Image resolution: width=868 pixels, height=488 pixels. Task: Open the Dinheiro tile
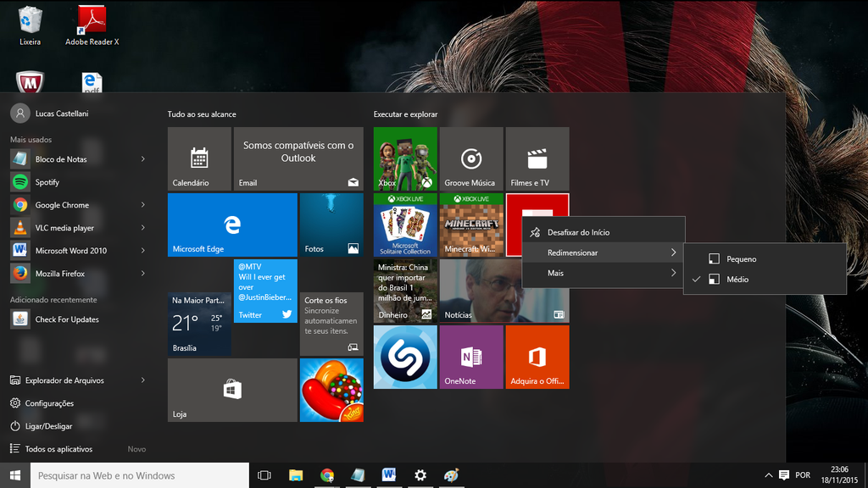pyautogui.click(x=405, y=291)
